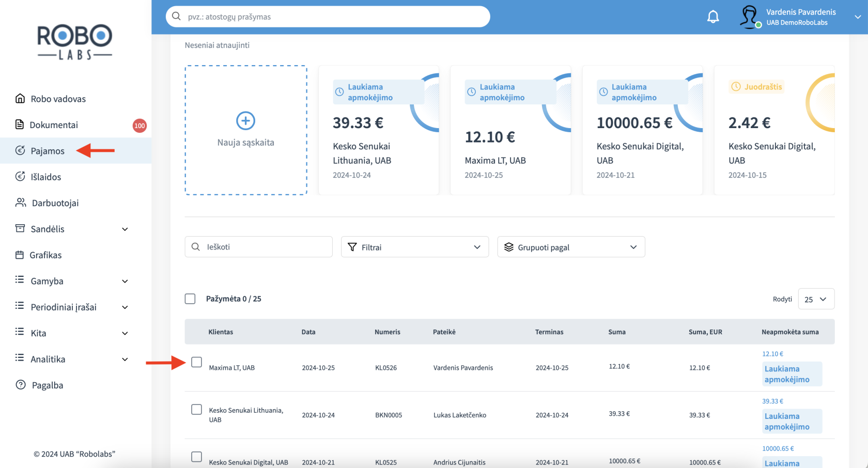Image resolution: width=868 pixels, height=468 pixels.
Task: Toggle the select-all Pažymėta checkbox
Action: [x=190, y=299]
